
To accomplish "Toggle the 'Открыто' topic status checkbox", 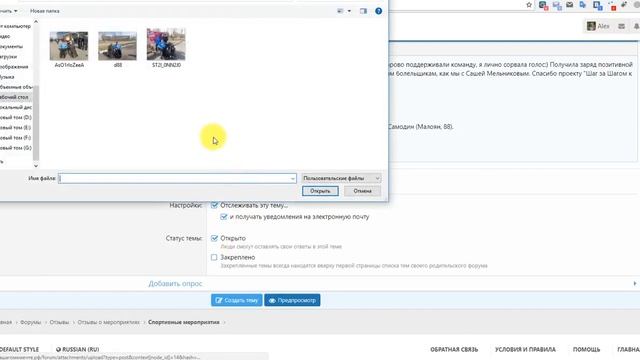I will (214, 238).
